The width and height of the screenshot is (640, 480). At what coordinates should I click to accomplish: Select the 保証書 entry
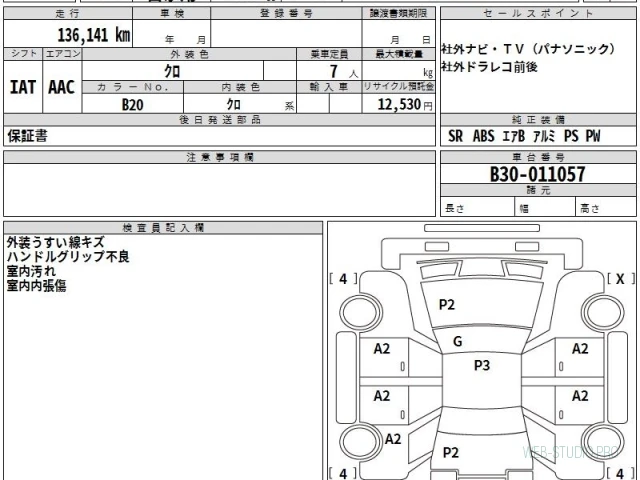pos(27,136)
